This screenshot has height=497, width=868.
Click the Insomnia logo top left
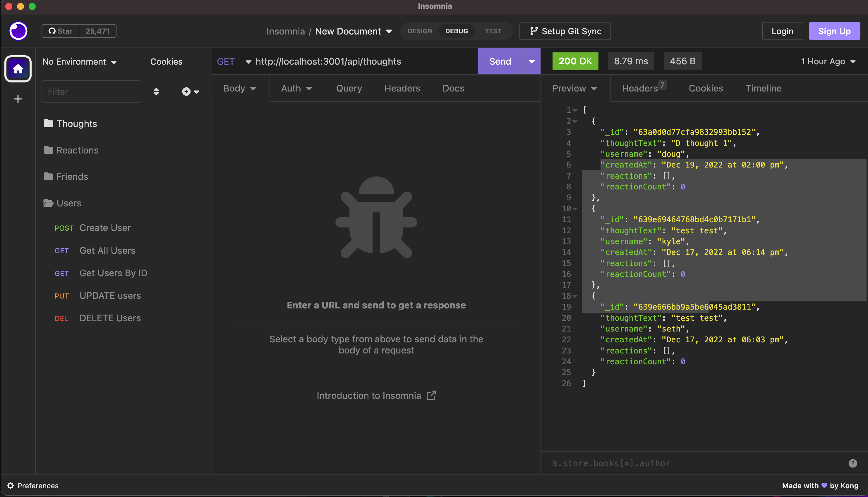tap(18, 31)
